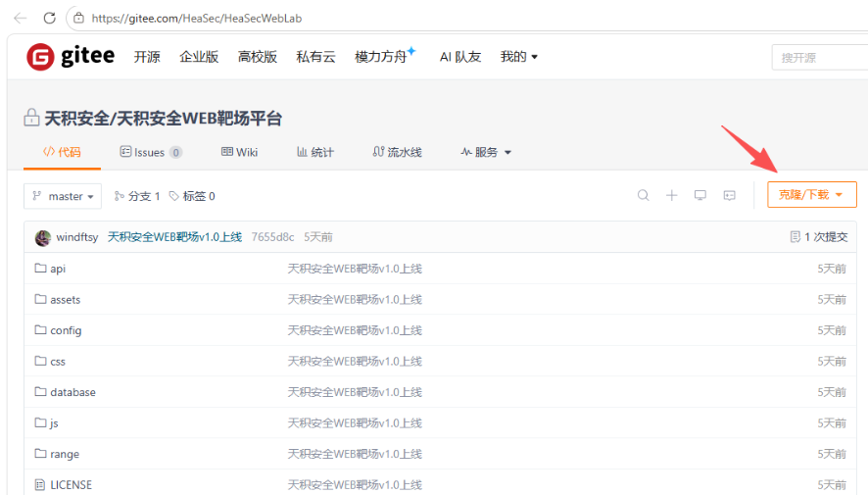
Task: Click the plus icon to add file
Action: (x=671, y=195)
